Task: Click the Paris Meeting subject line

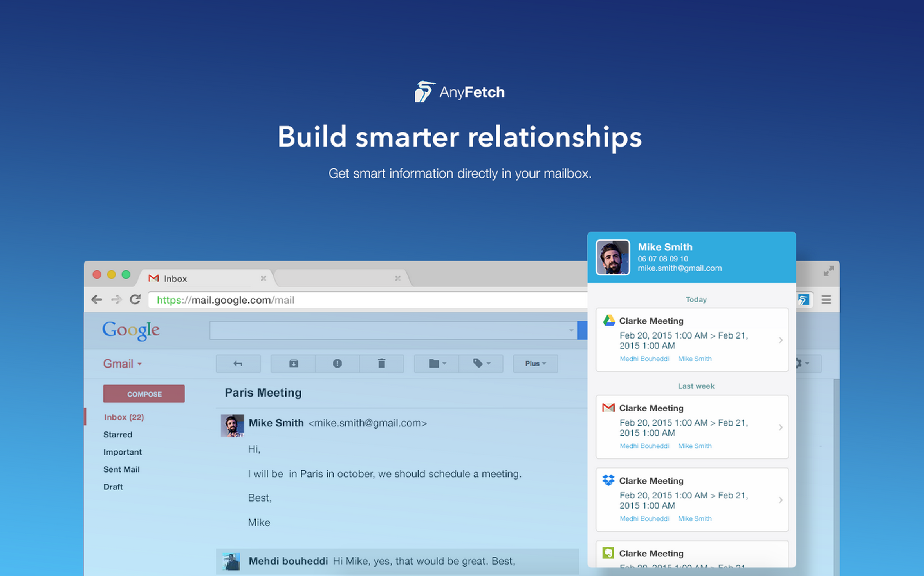Action: [263, 393]
